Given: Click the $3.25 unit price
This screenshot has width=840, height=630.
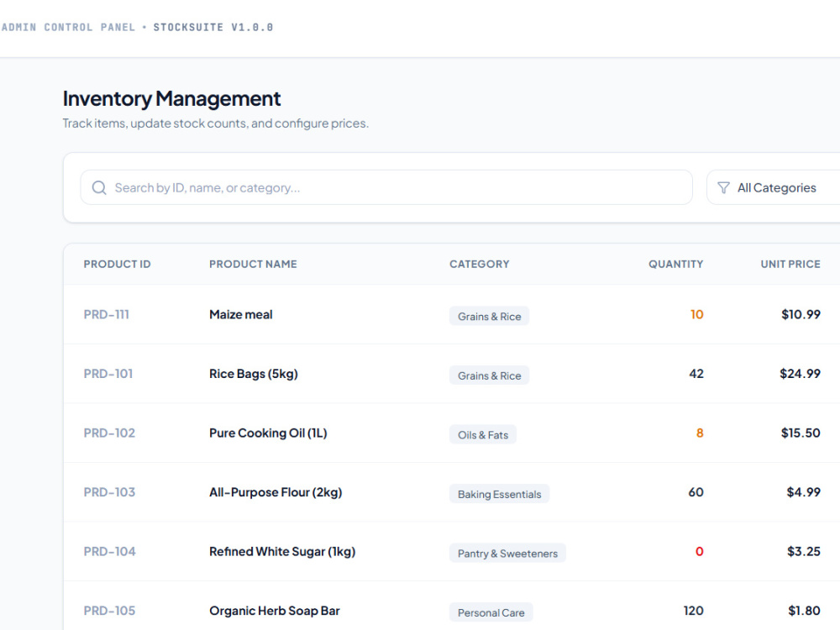Looking at the screenshot, I should (x=804, y=552).
